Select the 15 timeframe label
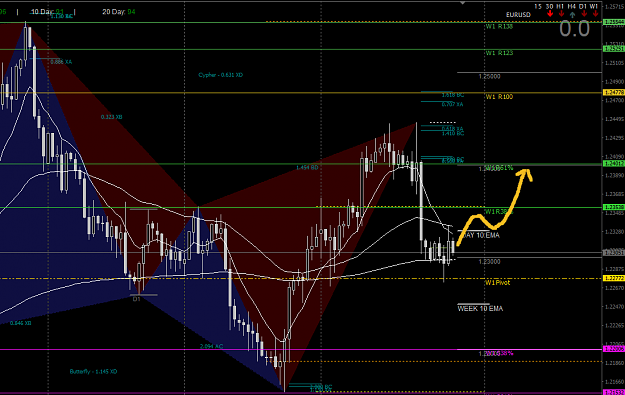Screen dimensions: 625x395 tap(538, 6)
